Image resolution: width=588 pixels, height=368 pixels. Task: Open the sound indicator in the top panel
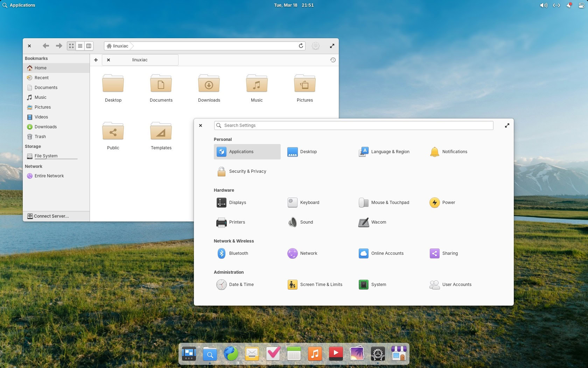[x=543, y=5]
